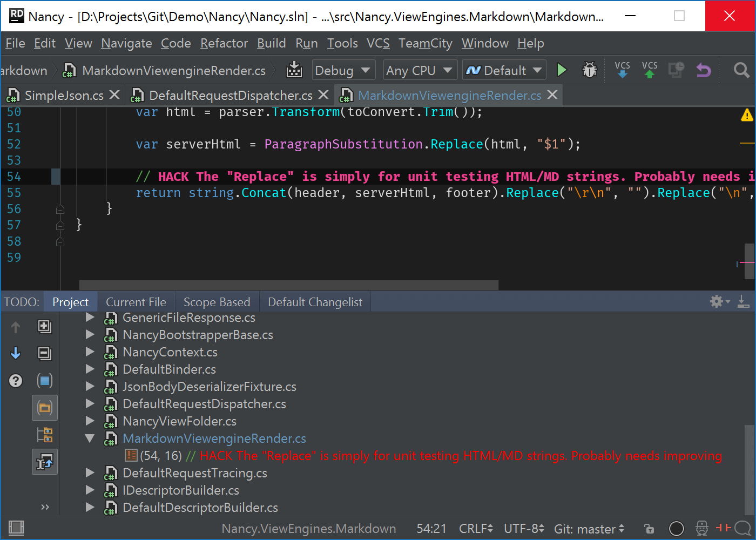756x540 pixels.
Task: Toggle tool window bars status icon
Action: [x=16, y=528]
